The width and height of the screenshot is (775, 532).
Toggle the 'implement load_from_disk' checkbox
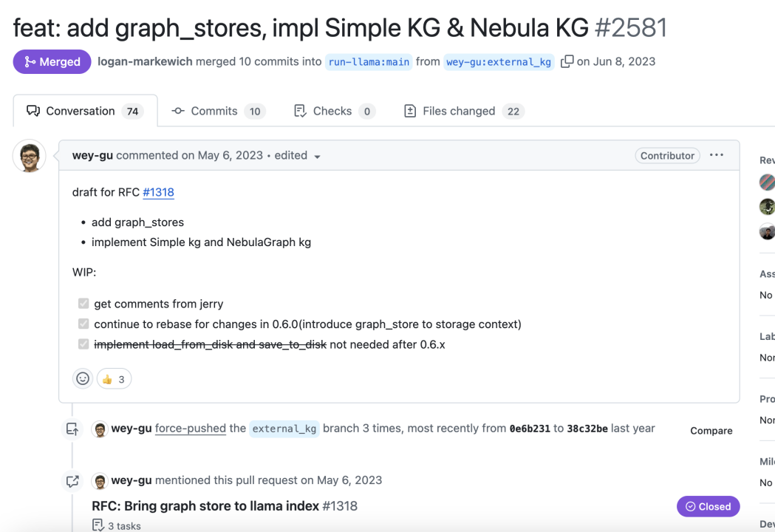click(83, 344)
